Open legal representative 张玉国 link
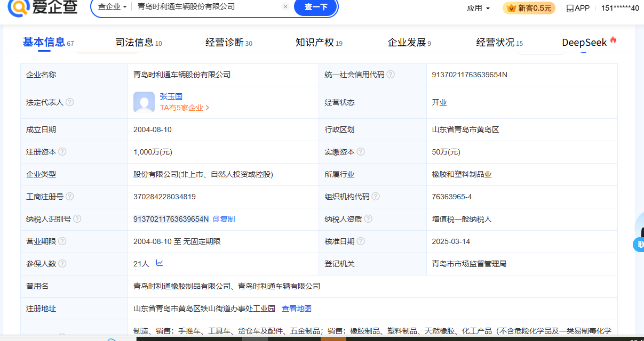 point(171,96)
